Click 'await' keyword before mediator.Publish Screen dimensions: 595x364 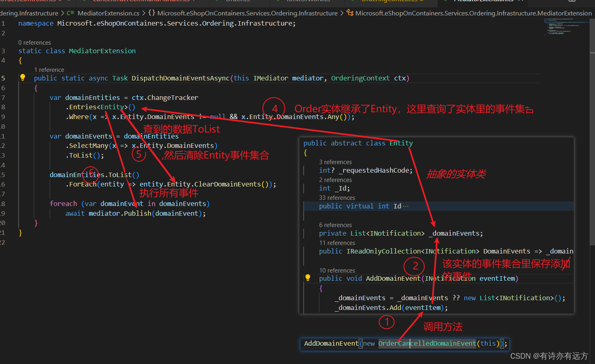coord(75,213)
